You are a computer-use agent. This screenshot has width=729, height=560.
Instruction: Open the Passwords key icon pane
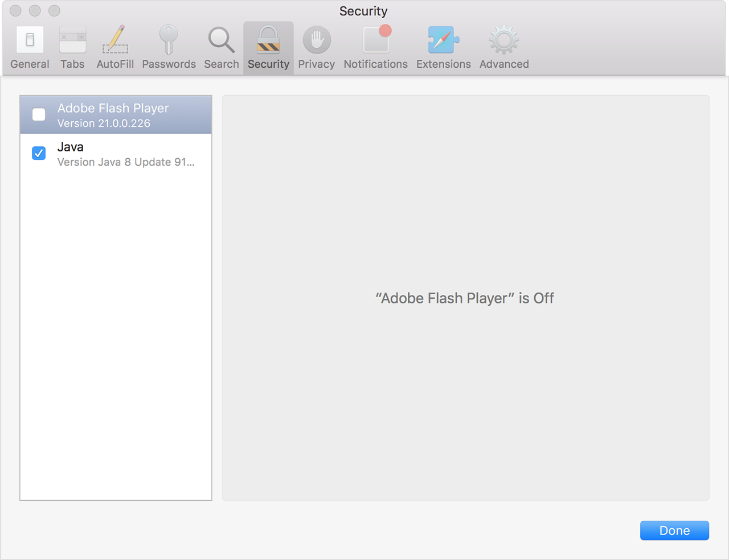(x=169, y=48)
